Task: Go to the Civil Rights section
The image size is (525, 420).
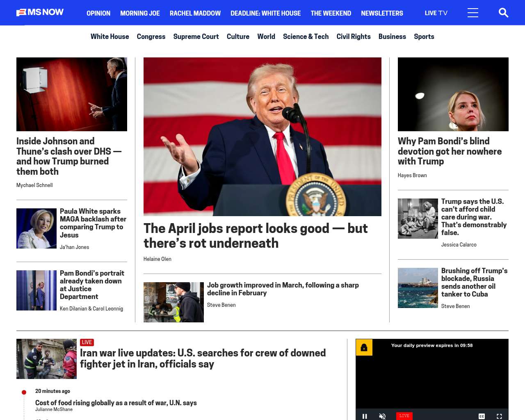Action: (x=353, y=37)
